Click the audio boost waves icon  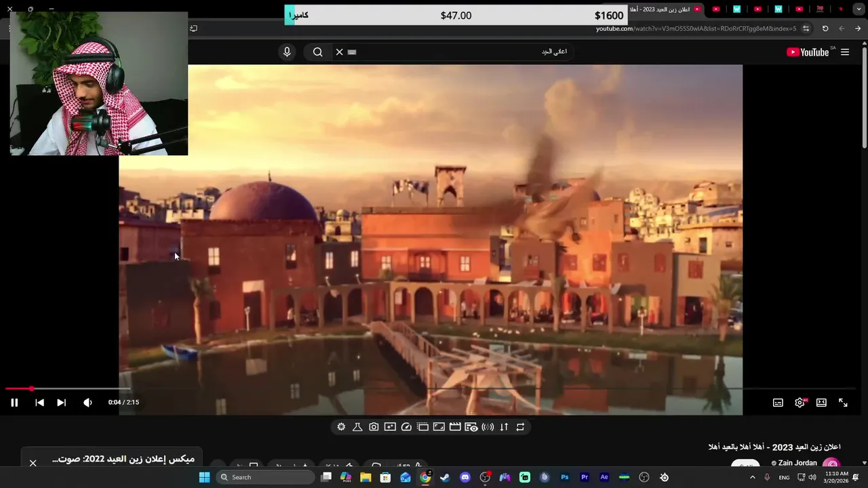(x=488, y=427)
